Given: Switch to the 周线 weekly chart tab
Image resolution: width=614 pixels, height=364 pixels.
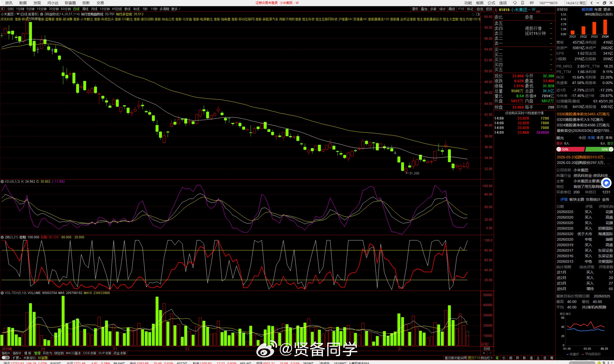Looking at the screenshot, I should click(85, 9).
